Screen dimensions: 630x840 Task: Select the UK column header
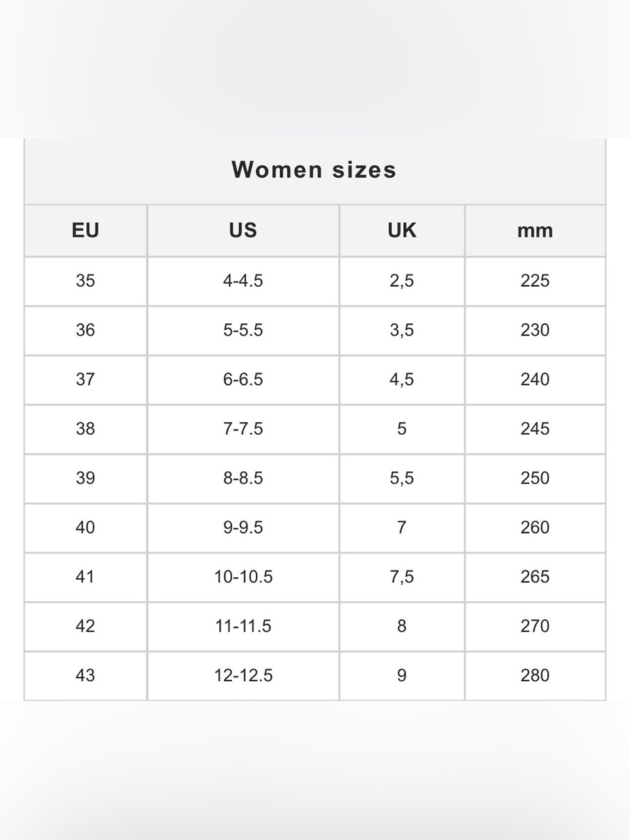(x=402, y=231)
